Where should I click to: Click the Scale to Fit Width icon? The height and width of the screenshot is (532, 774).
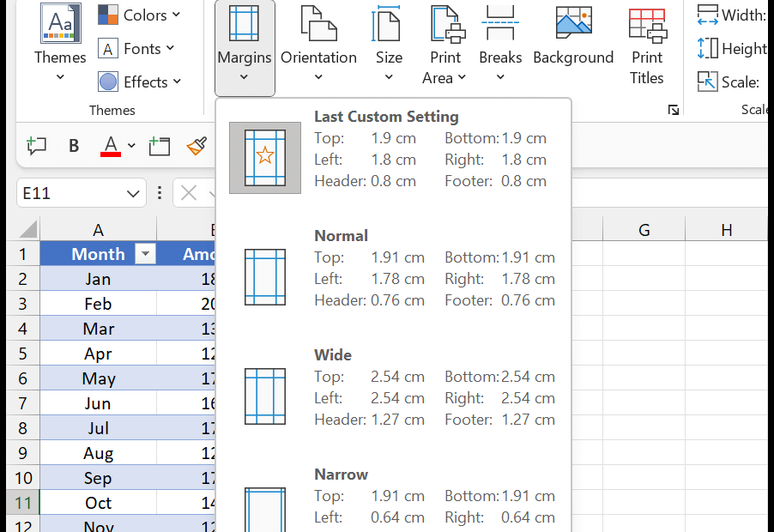coord(707,15)
